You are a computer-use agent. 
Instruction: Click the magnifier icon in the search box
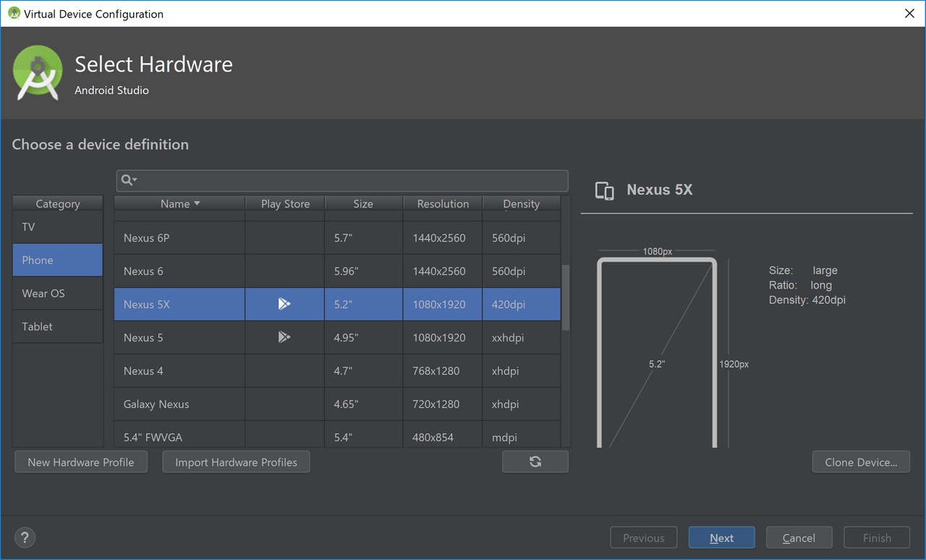pos(127,180)
